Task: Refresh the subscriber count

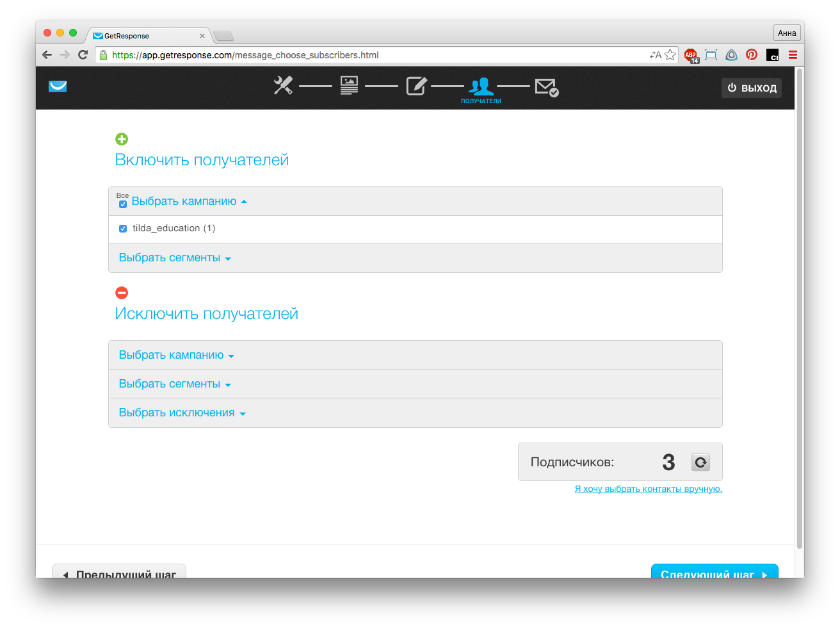Action: (700, 462)
